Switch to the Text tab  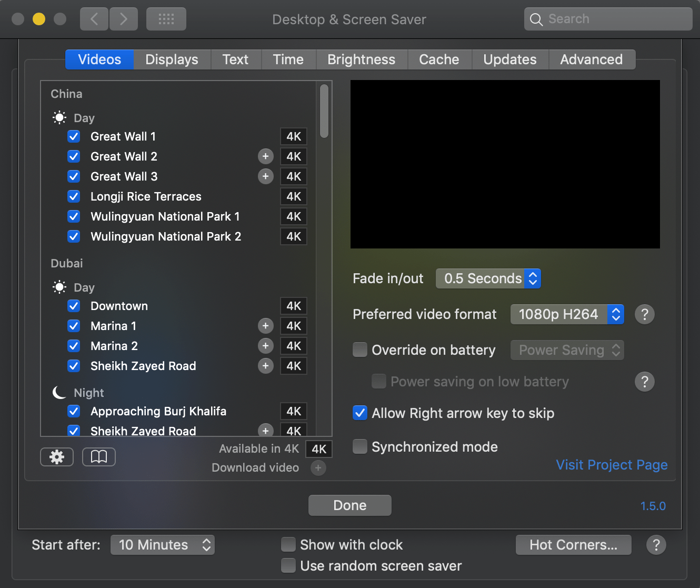235,59
